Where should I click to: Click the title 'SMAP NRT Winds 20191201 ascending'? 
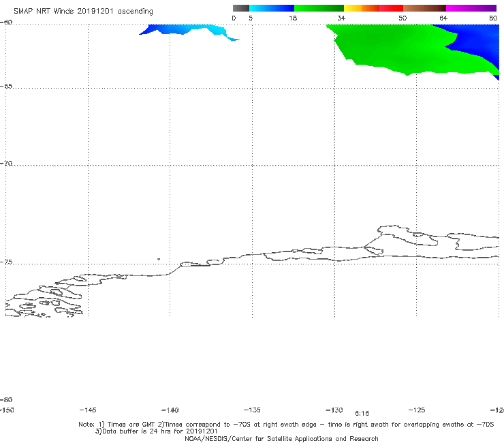[83, 12]
